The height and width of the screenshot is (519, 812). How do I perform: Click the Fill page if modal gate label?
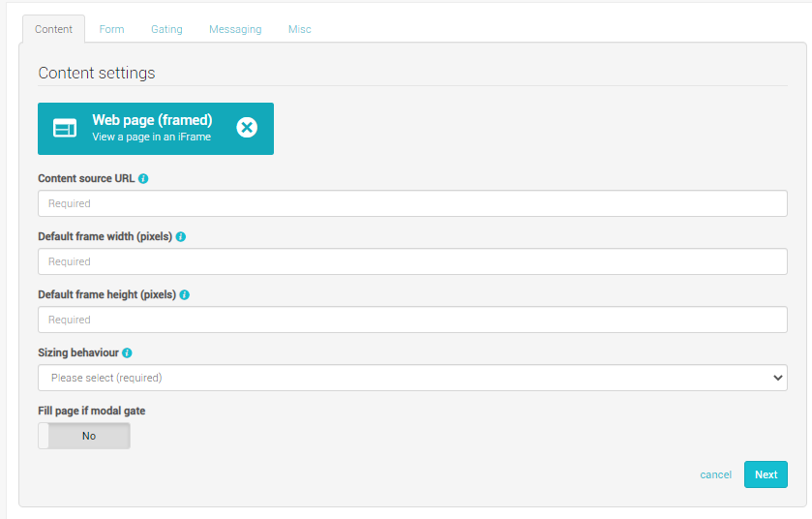[x=92, y=411]
